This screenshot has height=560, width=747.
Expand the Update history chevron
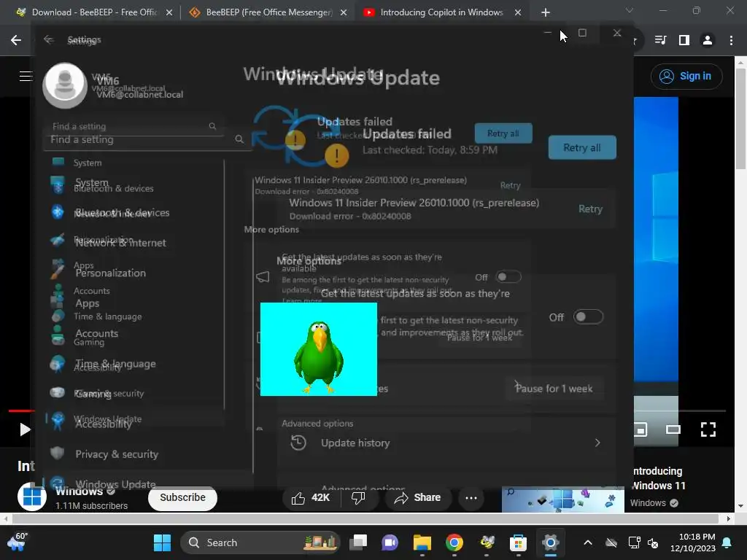click(x=597, y=443)
